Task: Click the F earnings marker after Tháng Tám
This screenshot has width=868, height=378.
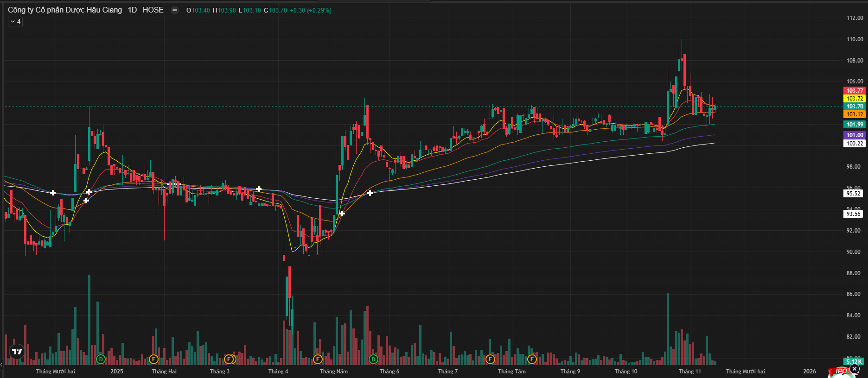Action: tap(532, 359)
